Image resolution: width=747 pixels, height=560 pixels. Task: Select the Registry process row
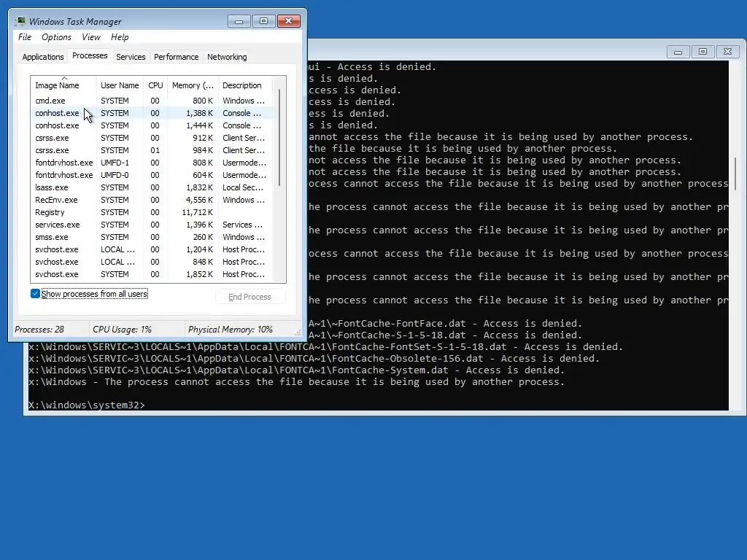pos(152,212)
